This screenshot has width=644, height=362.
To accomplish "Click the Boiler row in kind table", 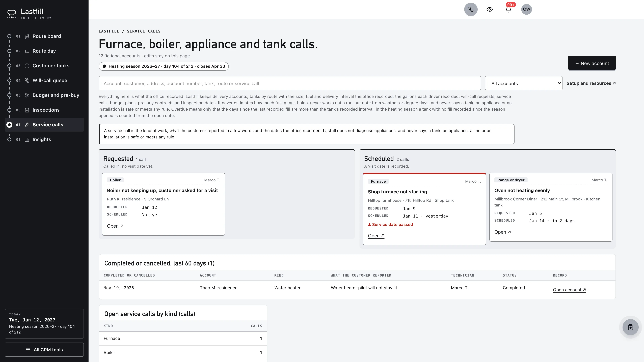I will click(183, 352).
